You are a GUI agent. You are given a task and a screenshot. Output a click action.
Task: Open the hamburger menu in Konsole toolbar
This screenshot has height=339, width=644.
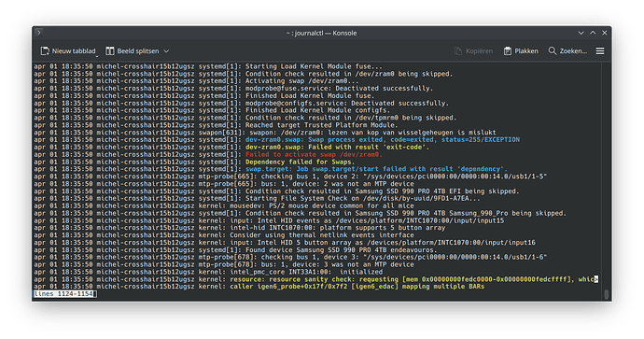600,51
